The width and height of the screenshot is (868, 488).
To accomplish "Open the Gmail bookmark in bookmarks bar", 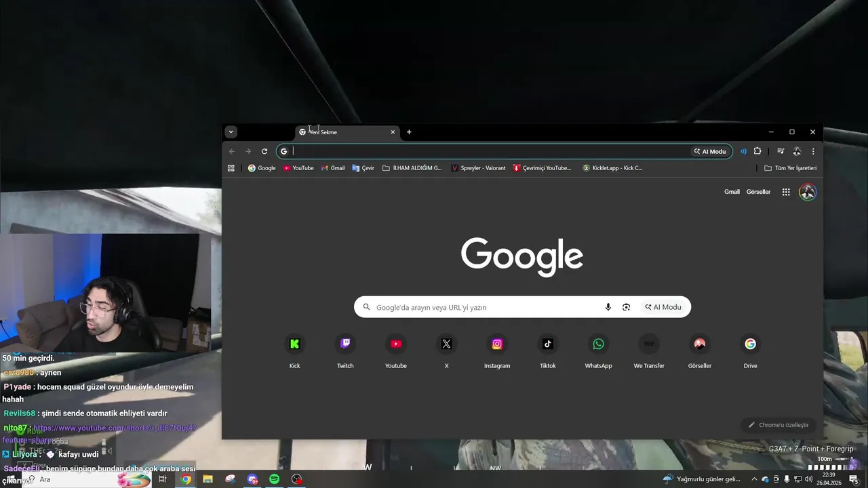I will click(333, 168).
